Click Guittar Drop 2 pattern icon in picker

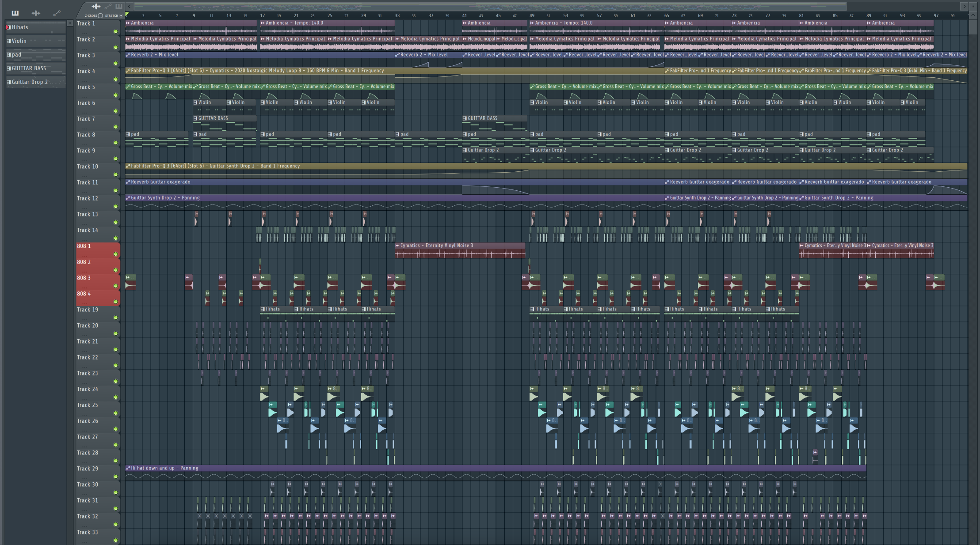[8, 82]
